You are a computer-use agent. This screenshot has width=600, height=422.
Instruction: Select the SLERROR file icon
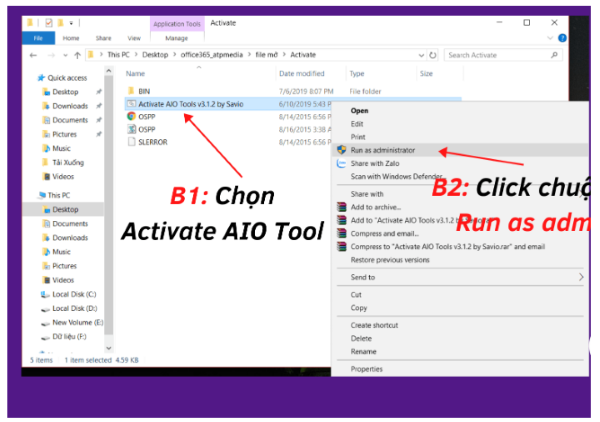(131, 142)
